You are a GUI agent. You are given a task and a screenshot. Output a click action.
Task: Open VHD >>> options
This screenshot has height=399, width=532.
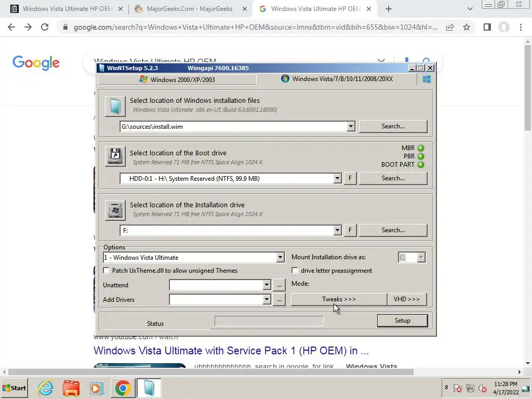(406, 299)
